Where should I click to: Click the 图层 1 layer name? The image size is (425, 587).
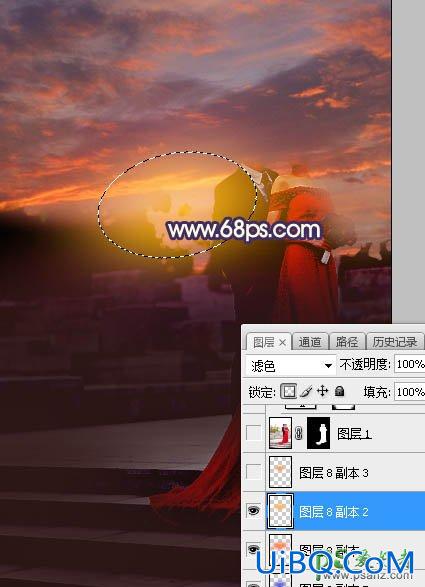pyautogui.click(x=354, y=434)
